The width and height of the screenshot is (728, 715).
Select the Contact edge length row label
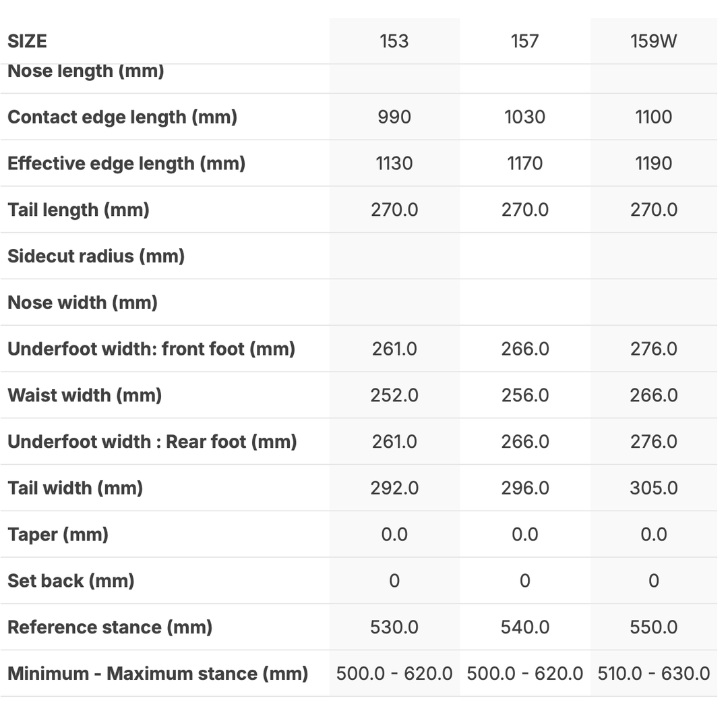(122, 117)
